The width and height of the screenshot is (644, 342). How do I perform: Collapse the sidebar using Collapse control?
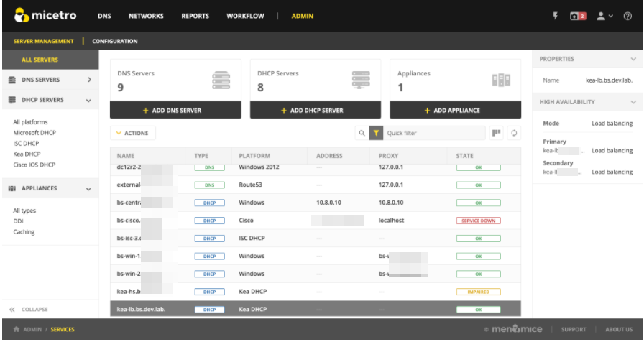point(29,310)
